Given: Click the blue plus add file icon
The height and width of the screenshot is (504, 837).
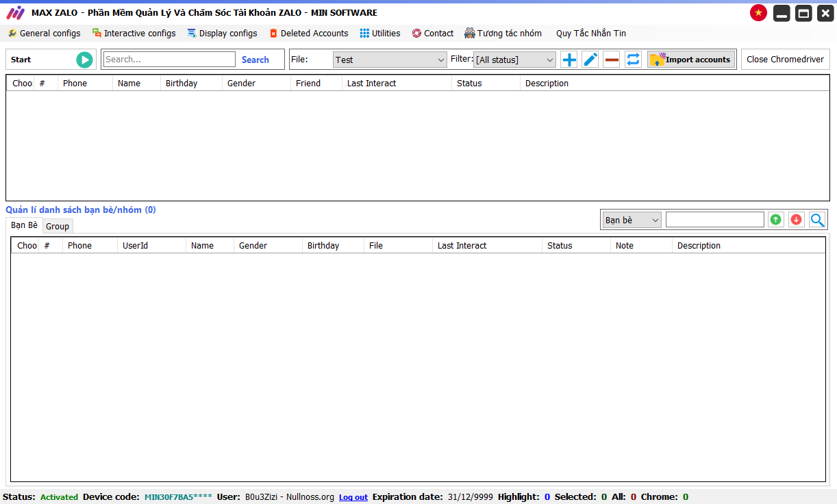Looking at the screenshot, I should point(569,60).
